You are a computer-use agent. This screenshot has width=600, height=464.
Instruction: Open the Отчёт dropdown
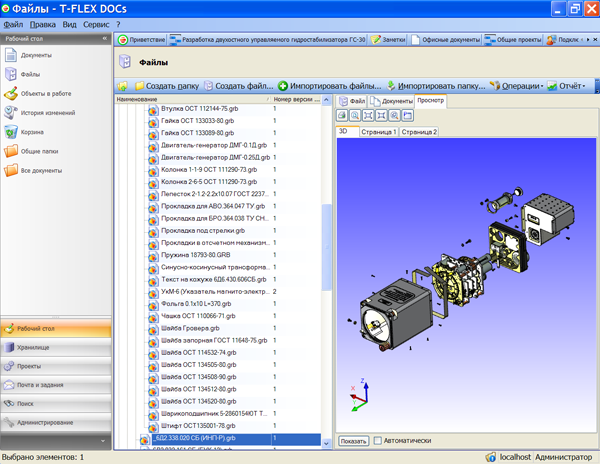[x=566, y=86]
